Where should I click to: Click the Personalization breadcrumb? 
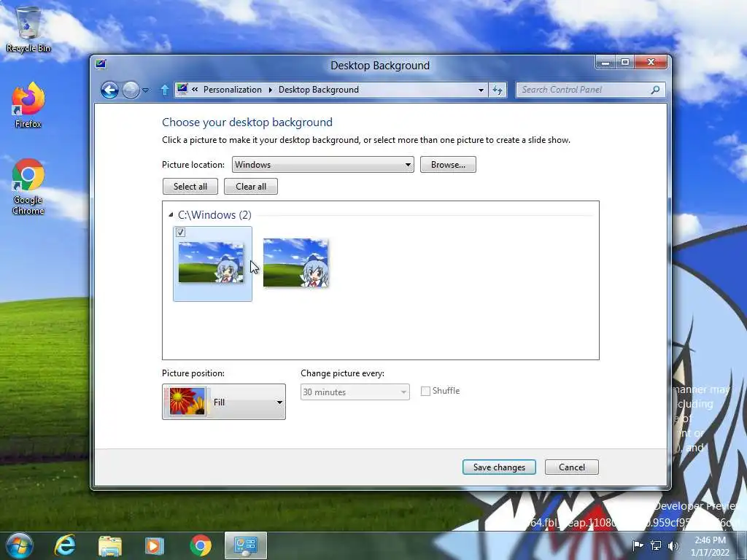pyautogui.click(x=233, y=90)
